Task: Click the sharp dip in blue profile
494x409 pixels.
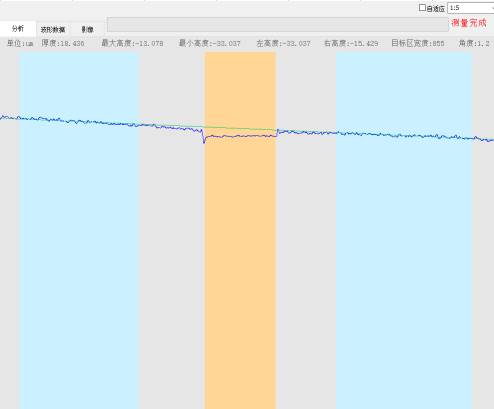Action: coord(204,139)
